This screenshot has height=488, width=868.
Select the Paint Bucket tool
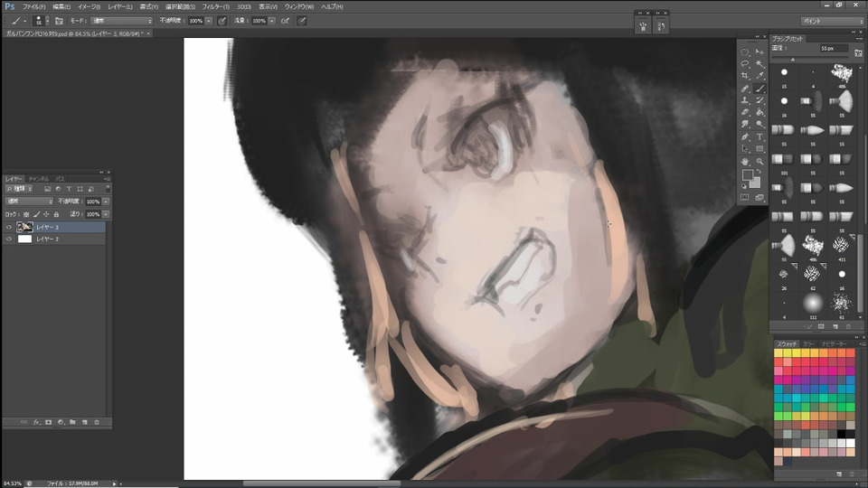point(759,112)
